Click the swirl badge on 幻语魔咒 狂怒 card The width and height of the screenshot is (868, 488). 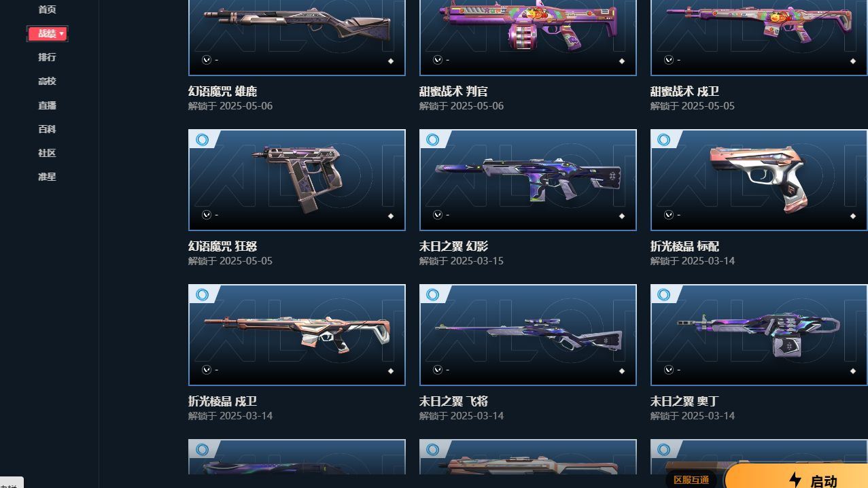click(202, 140)
